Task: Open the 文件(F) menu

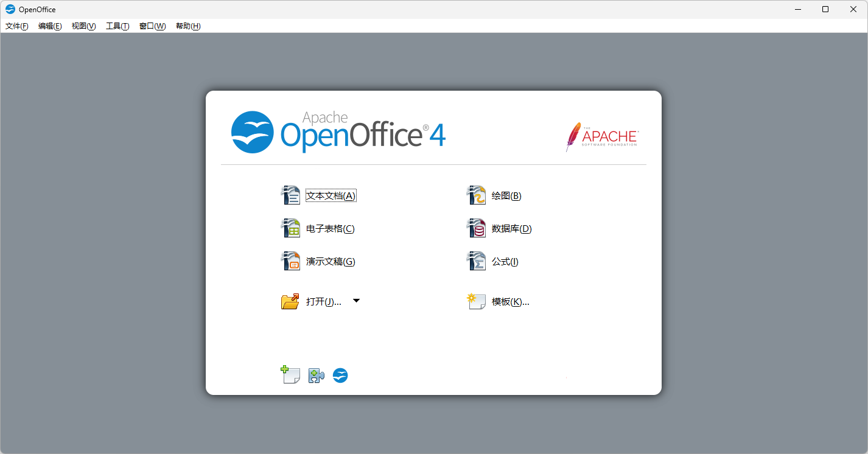Action: [17, 26]
